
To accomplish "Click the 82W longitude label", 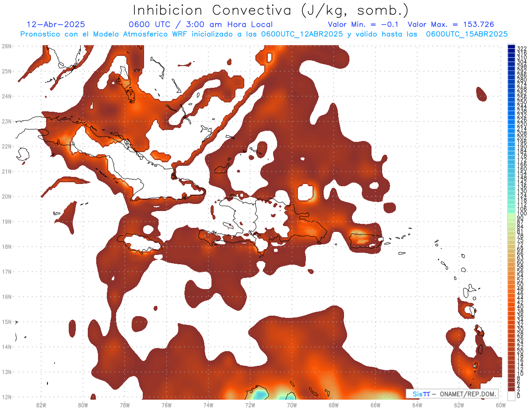I will click(x=41, y=405).
